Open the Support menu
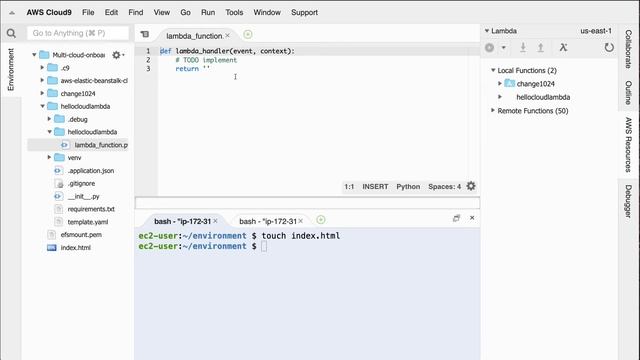640x360 pixels. [x=304, y=12]
